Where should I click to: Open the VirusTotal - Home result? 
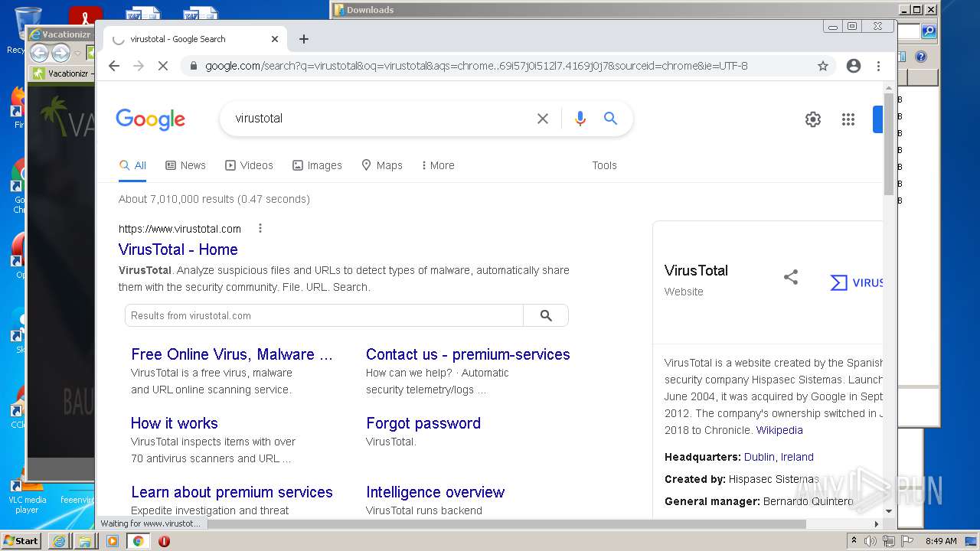click(178, 249)
